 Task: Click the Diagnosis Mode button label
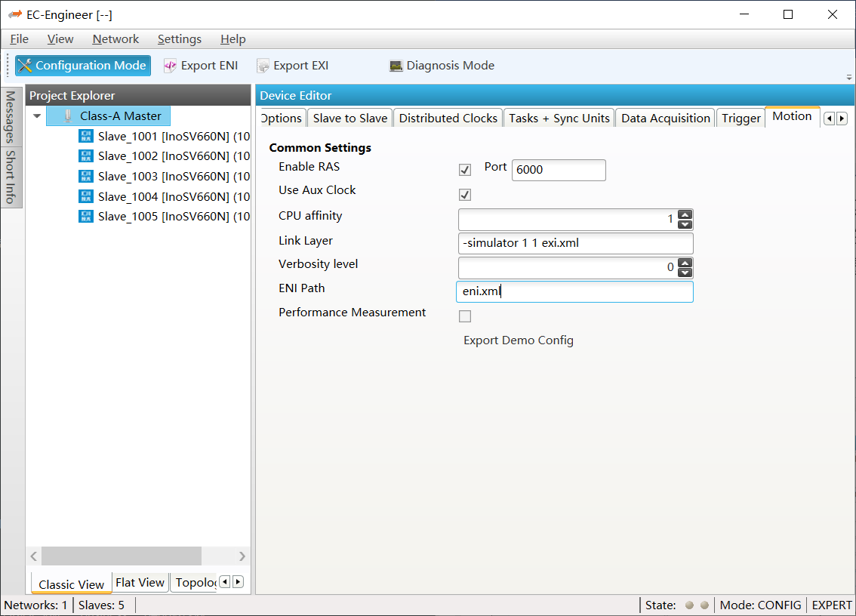point(451,66)
